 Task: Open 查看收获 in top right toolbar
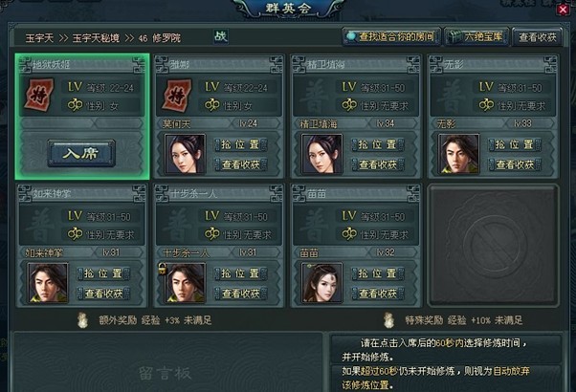click(537, 37)
